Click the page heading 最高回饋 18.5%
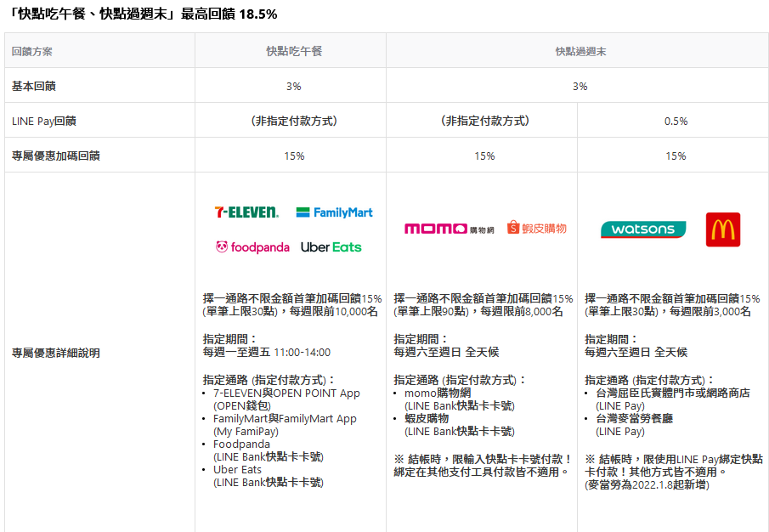The height and width of the screenshot is (532, 769). [x=229, y=14]
